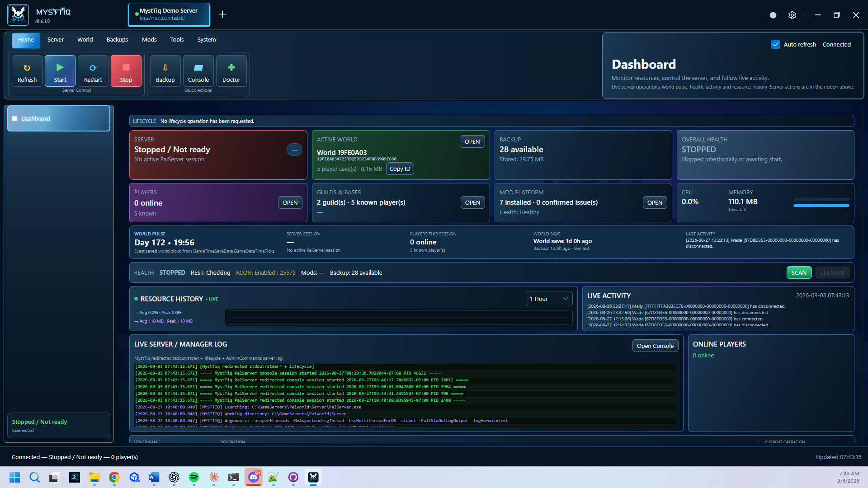Select the MystTiq Demo Server tab
This screenshot has height=488, width=868.
tap(169, 14)
